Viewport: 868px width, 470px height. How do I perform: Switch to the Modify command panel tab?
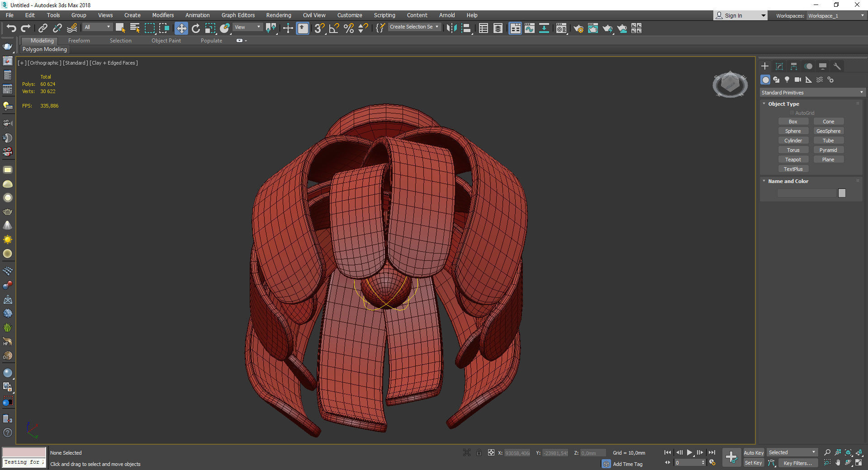779,66
